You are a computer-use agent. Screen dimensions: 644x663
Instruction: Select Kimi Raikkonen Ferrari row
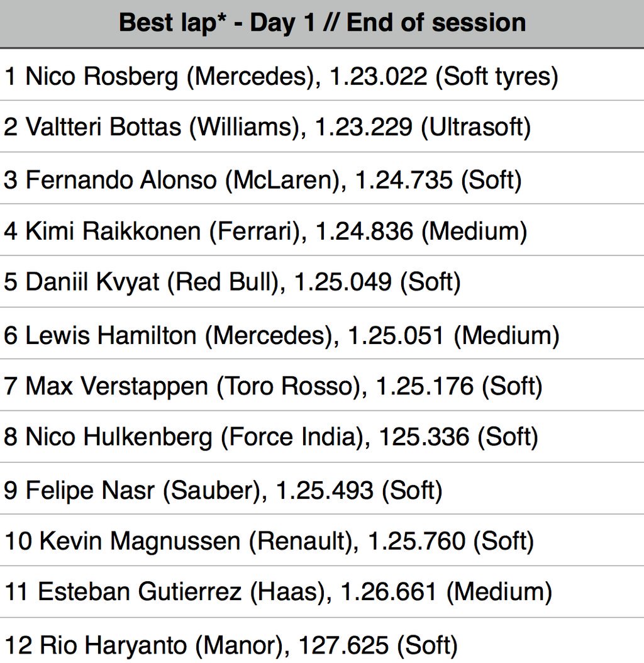coord(322,230)
